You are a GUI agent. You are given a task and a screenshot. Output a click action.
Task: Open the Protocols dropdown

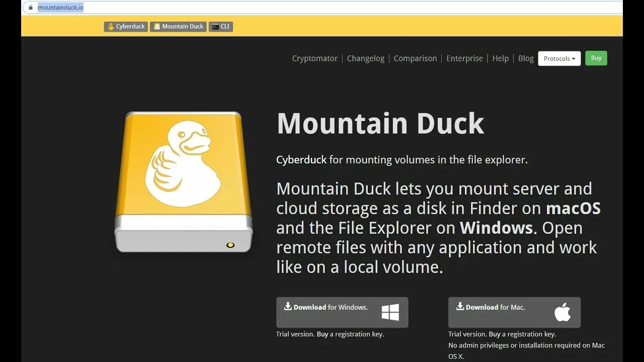point(559,58)
